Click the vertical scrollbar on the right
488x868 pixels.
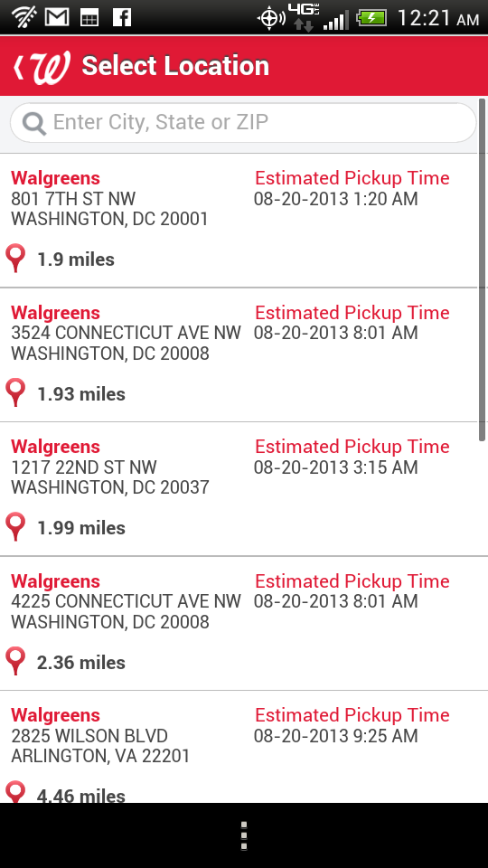click(x=483, y=269)
